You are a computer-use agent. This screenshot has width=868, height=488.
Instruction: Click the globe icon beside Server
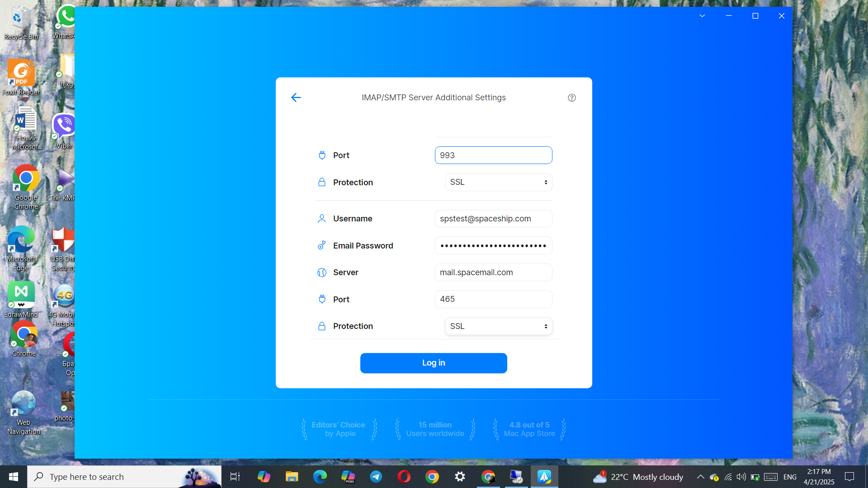321,272
